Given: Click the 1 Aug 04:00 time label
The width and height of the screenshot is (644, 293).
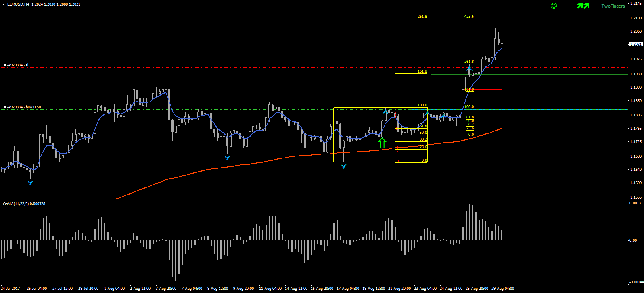Looking at the screenshot, I should click(x=115, y=289).
